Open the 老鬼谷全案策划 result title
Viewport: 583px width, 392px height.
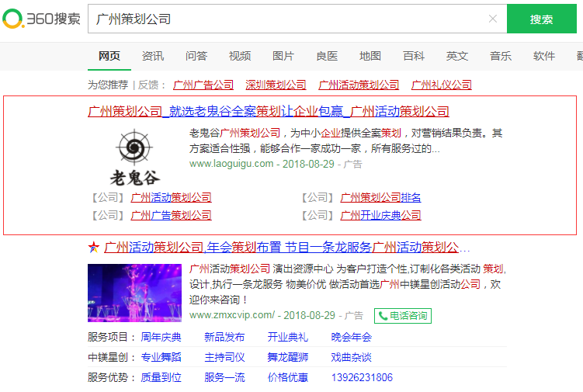[269, 111]
